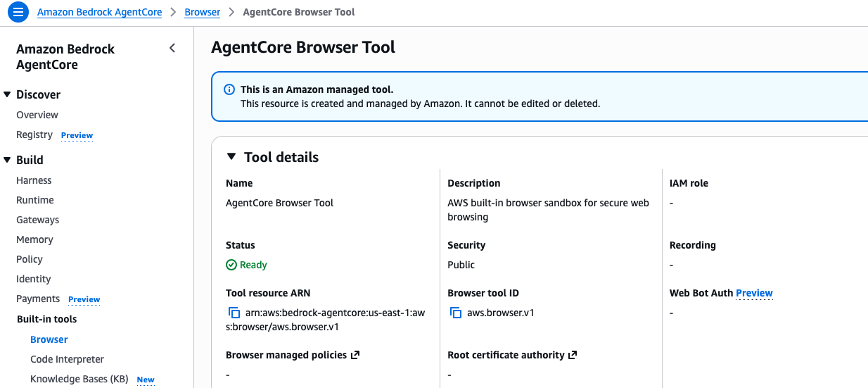Collapse the Discover section
Image resolution: width=868 pixels, height=388 pixels.
(x=7, y=94)
